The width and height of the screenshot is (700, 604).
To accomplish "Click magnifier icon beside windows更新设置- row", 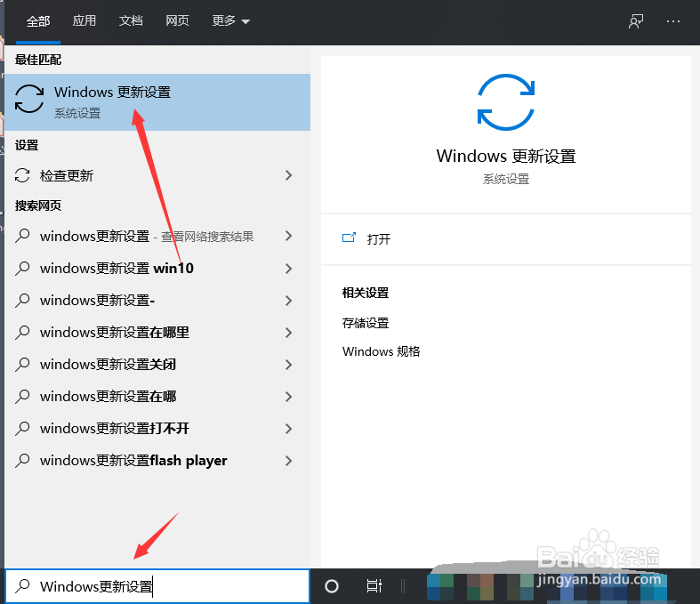I will [22, 301].
